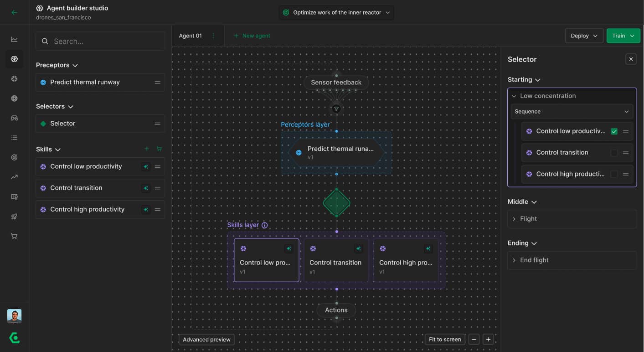Open the rocket deploy sidebar icon

pyautogui.click(x=14, y=217)
